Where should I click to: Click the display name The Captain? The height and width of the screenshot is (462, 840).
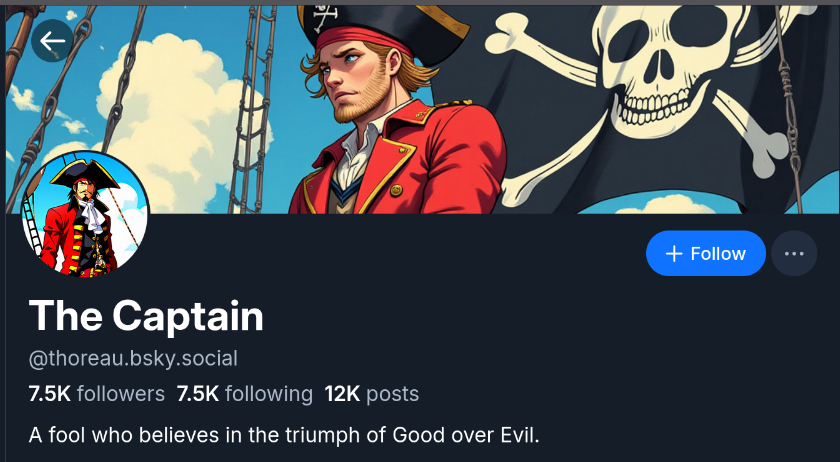[146, 316]
